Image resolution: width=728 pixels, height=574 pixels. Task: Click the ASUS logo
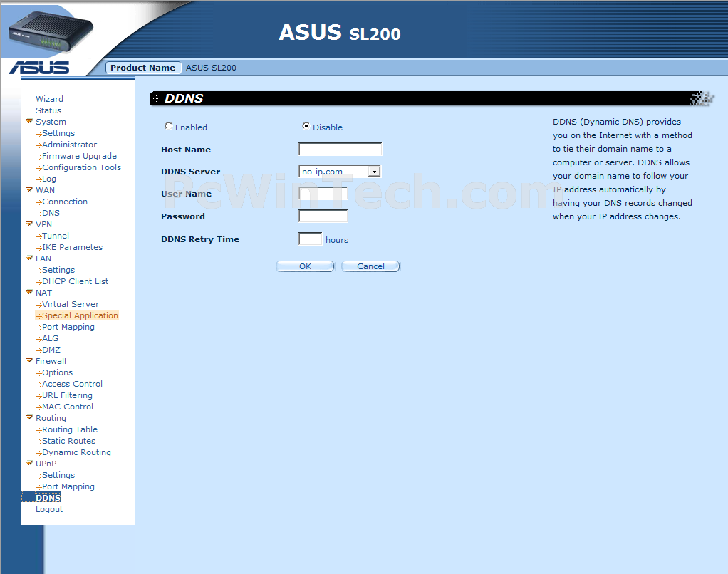click(x=39, y=68)
